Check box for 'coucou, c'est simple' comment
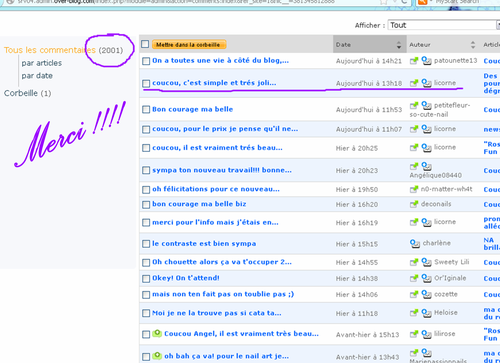Viewport: 500px width, 363px height. click(146, 83)
